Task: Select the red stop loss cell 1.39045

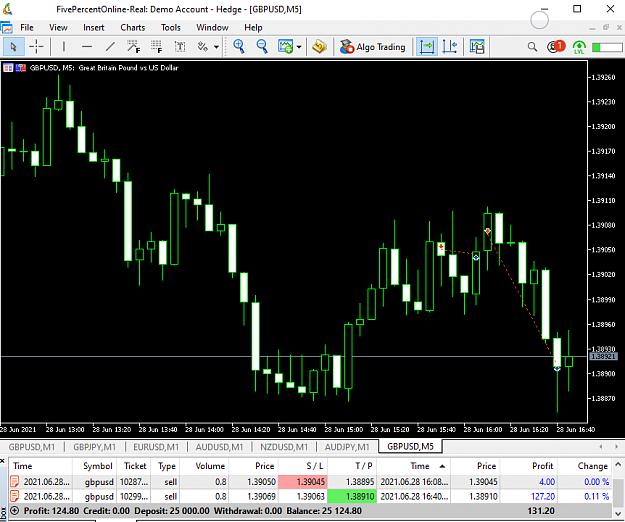Action: [x=303, y=482]
